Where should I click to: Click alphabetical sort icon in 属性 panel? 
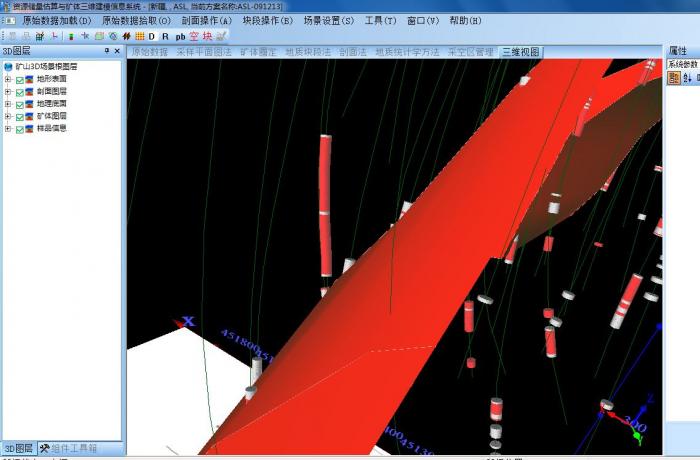click(687, 77)
